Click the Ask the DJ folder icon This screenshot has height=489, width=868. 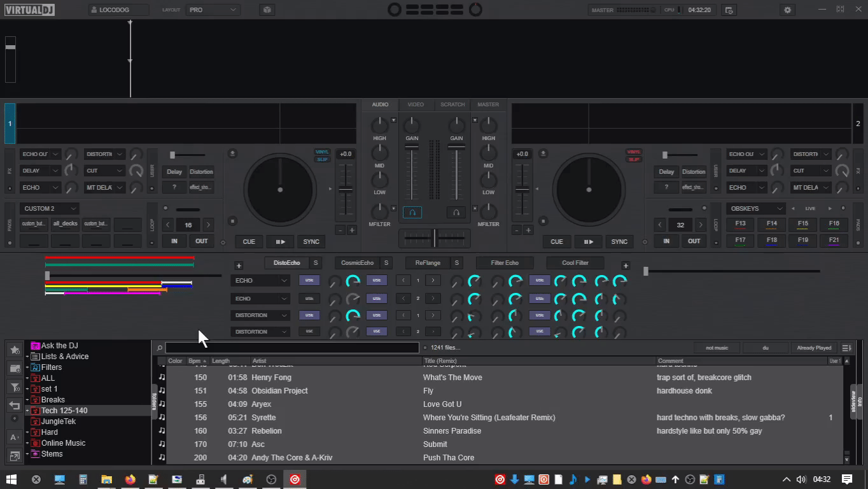point(35,346)
